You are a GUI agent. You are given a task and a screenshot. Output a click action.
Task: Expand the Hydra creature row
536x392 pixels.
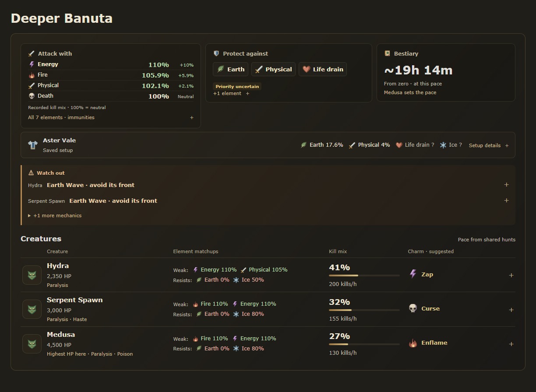[x=511, y=275]
